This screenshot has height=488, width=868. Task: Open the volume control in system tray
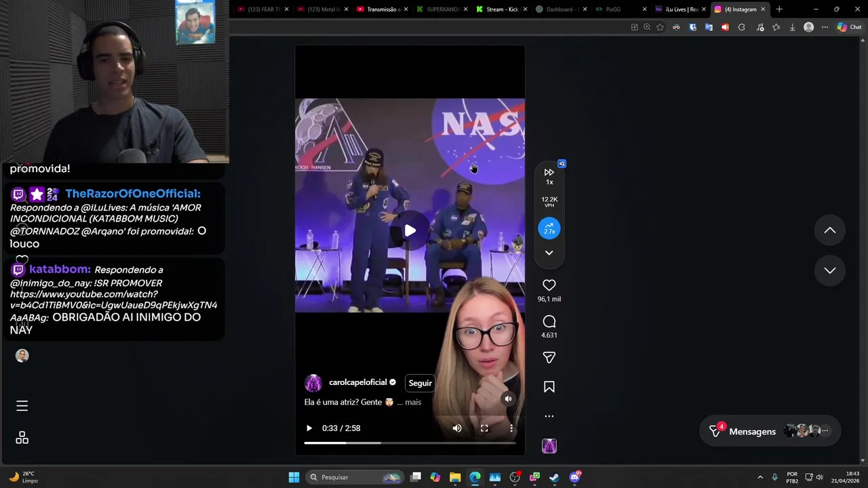click(x=820, y=477)
